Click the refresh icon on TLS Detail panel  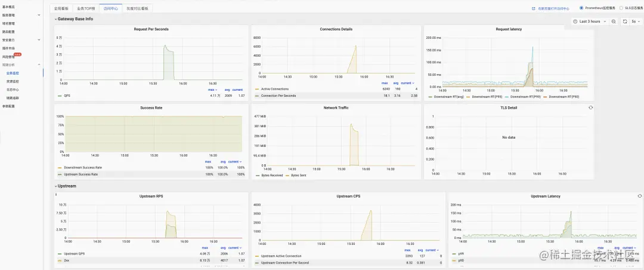(590, 108)
